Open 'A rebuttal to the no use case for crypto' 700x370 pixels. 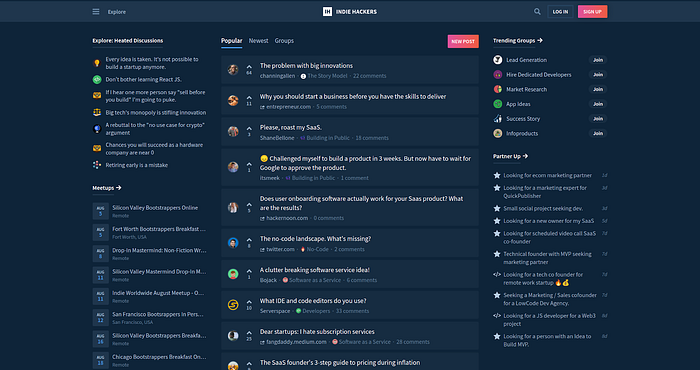tap(155, 129)
